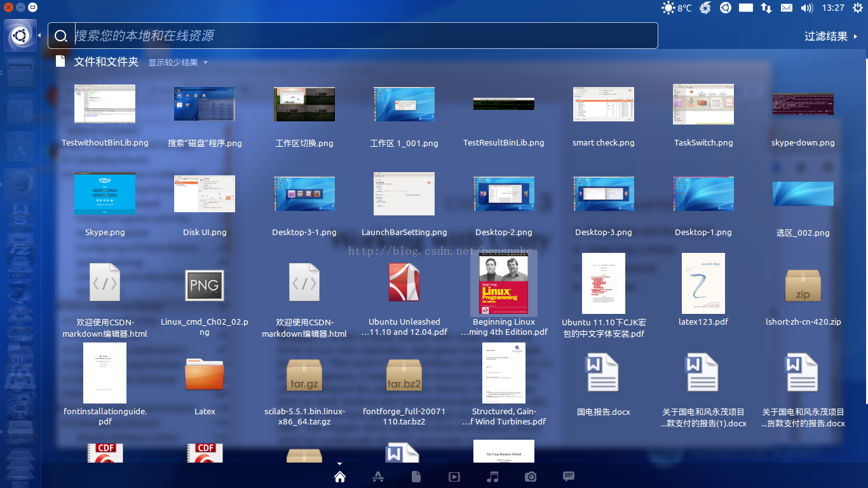Viewport: 868px width, 488px height.
Task: Switch to the Files and Folders lens
Action: (416, 477)
